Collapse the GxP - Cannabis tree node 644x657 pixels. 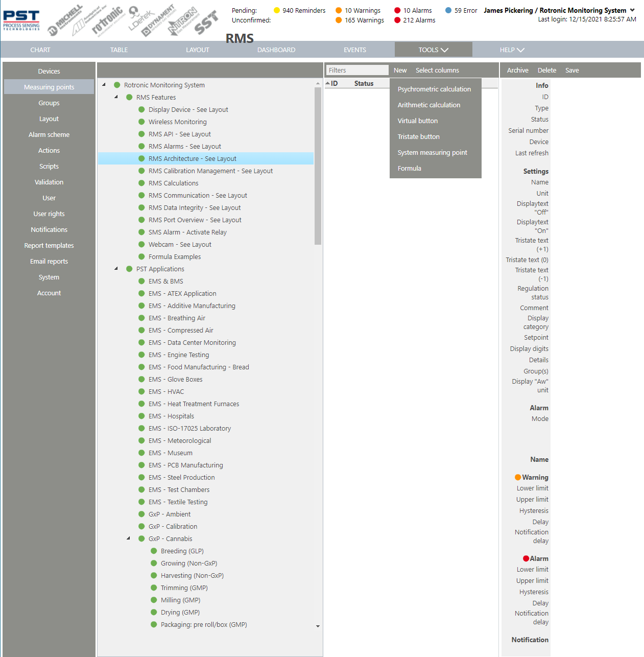pos(128,538)
